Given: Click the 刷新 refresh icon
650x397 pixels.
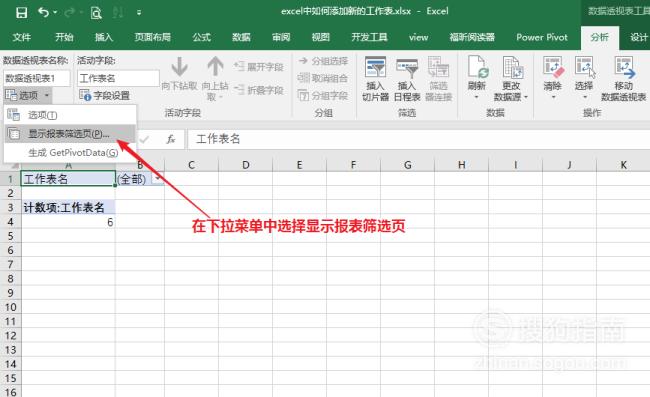Looking at the screenshot, I should 477,68.
